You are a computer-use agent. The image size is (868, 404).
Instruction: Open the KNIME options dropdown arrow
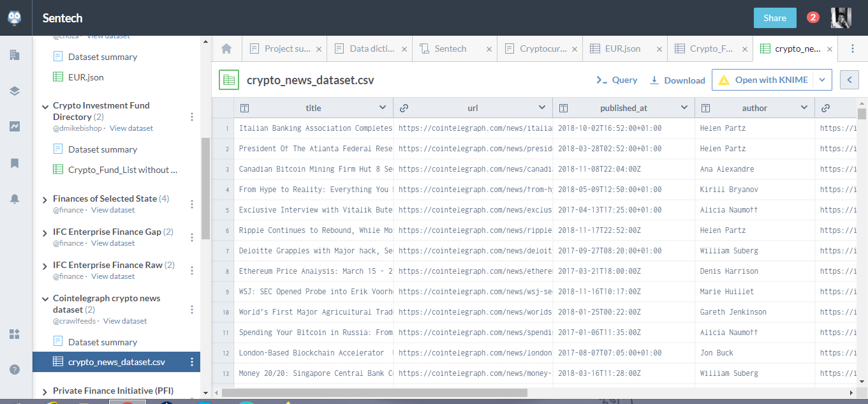823,80
